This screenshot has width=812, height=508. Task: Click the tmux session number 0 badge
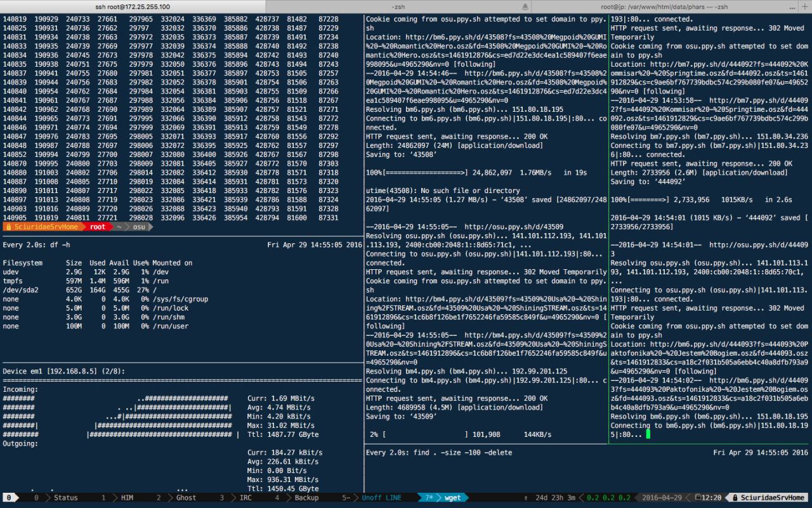8,498
